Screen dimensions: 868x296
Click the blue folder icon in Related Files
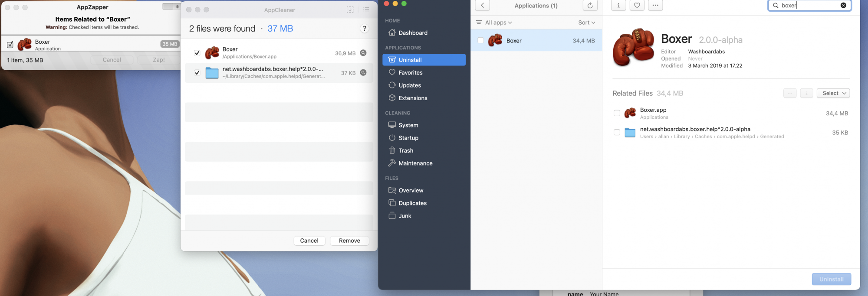coord(630,133)
